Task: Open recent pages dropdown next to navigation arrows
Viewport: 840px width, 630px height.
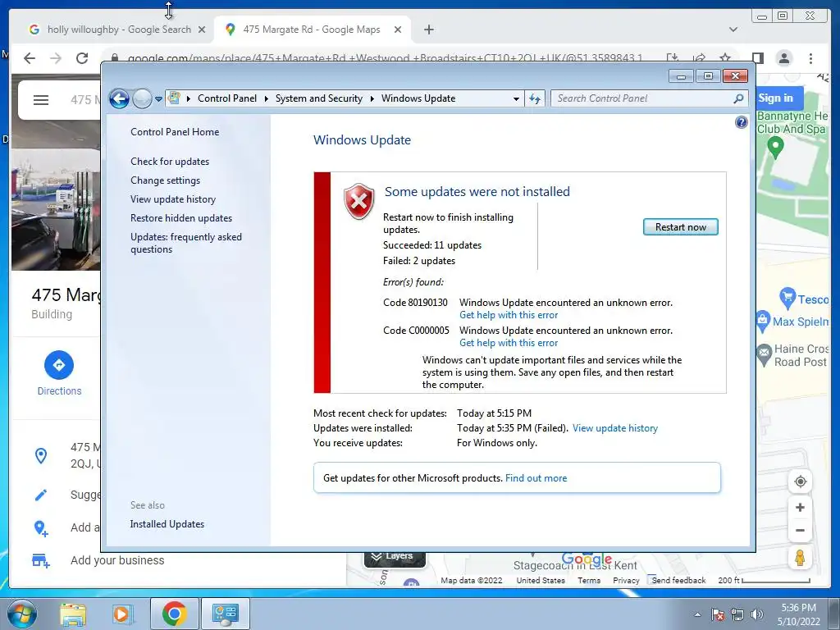Action: click(158, 99)
